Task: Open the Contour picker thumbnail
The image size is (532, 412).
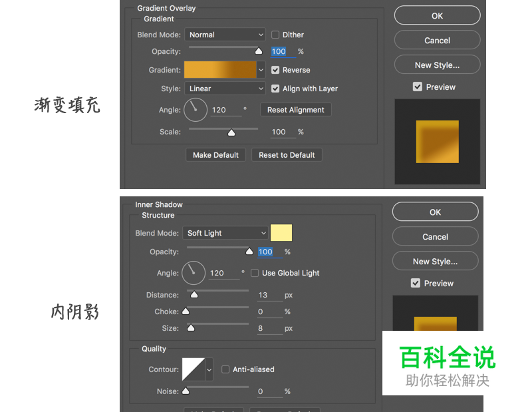Action: pyautogui.click(x=194, y=369)
